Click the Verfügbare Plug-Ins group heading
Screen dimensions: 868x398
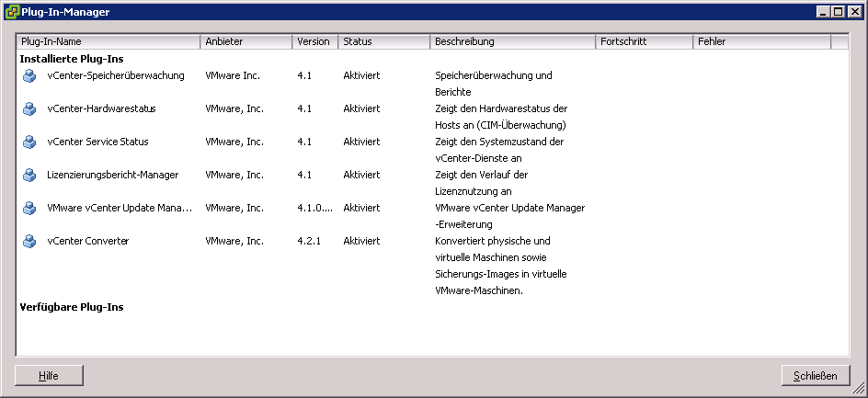(72, 307)
